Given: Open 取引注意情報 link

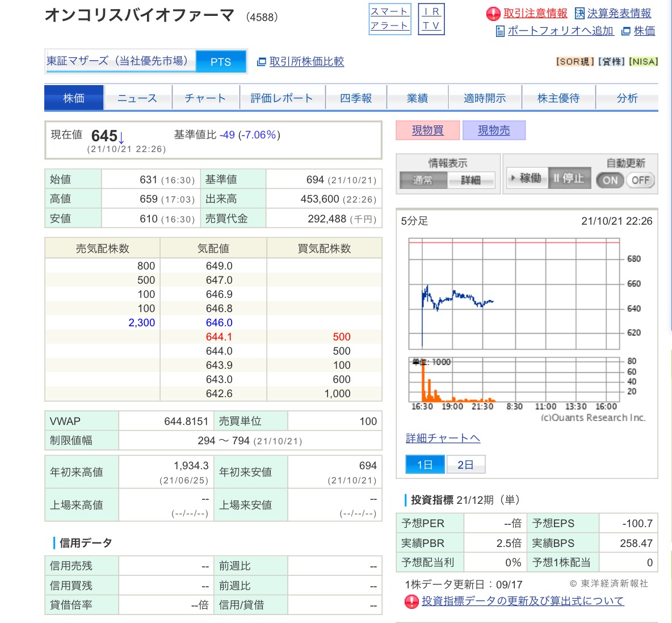Looking at the screenshot, I should (535, 13).
